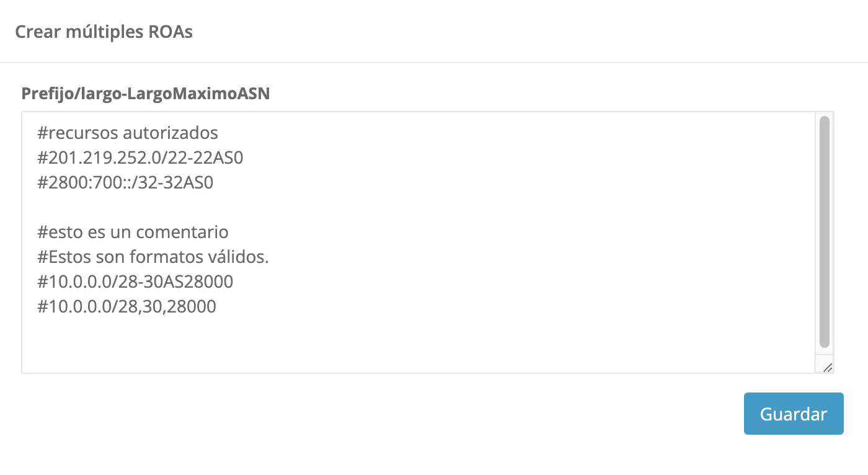The height and width of the screenshot is (475, 868).
Task: Click the blank line above '#esto es un comentario'
Action: (186, 207)
